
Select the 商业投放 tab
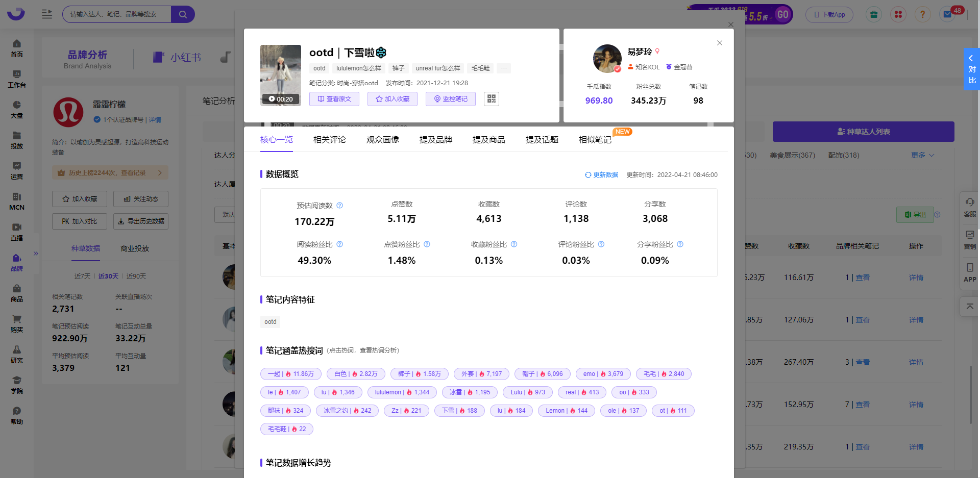pos(135,248)
